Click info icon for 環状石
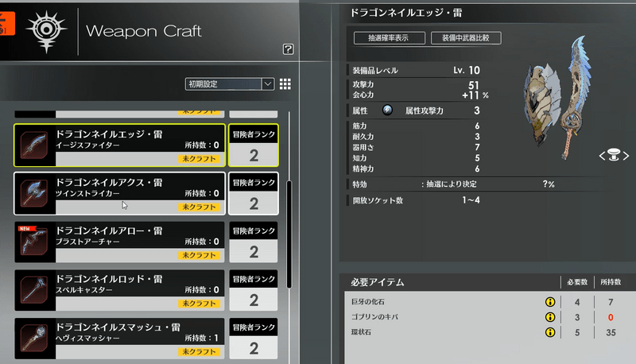Image resolution: width=636 pixels, height=364 pixels. [549, 332]
